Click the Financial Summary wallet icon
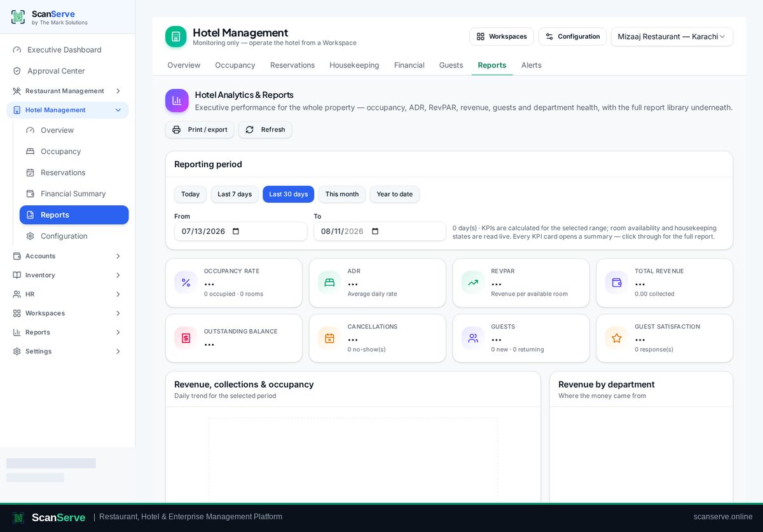Viewport: 763px width, 532px height. point(30,193)
